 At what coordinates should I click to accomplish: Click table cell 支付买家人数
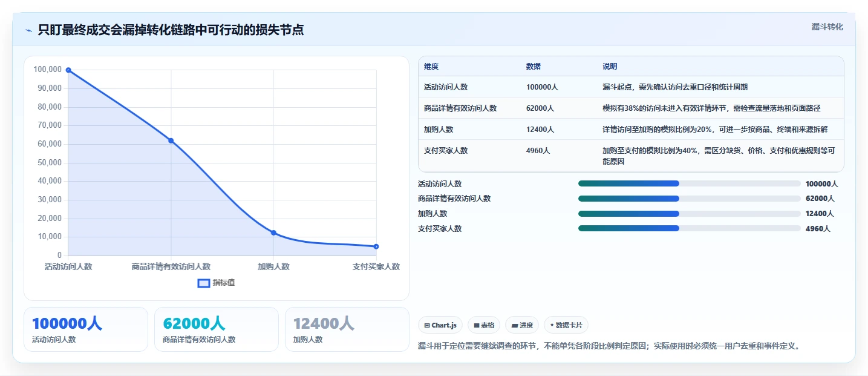click(446, 151)
